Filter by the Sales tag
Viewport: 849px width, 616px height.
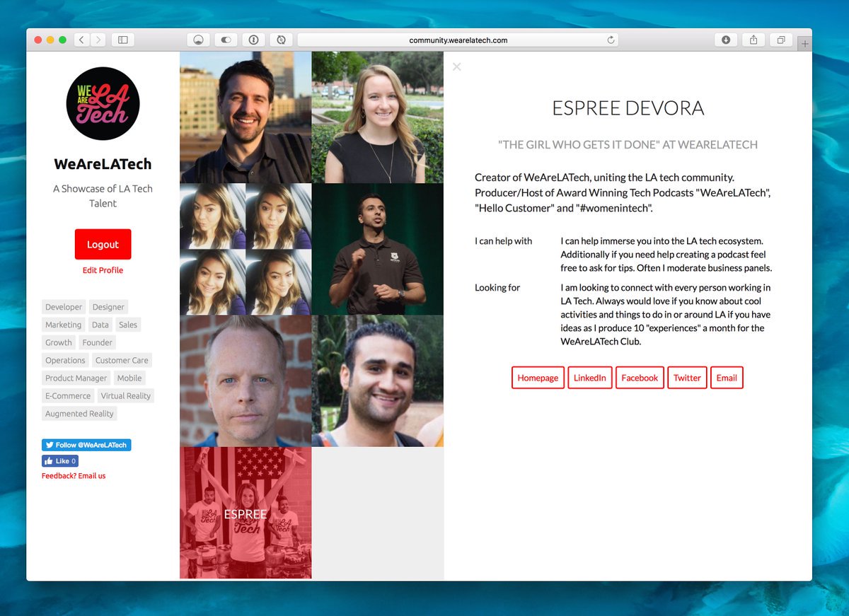[x=128, y=325]
